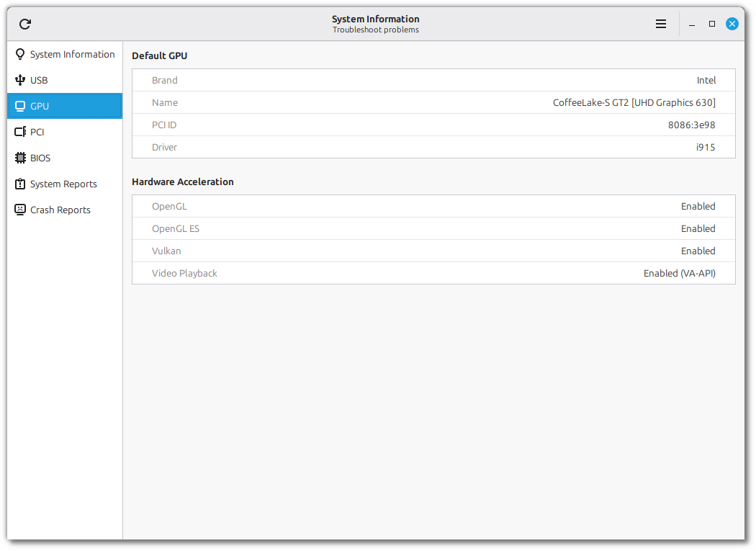
Task: Click the refresh icon in the header
Action: coord(25,24)
